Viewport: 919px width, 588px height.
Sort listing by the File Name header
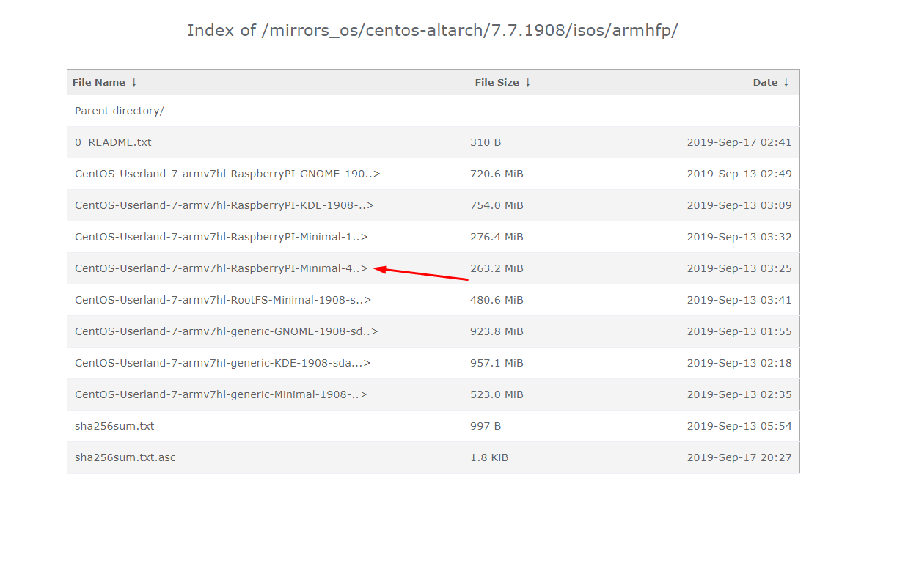pyautogui.click(x=99, y=83)
